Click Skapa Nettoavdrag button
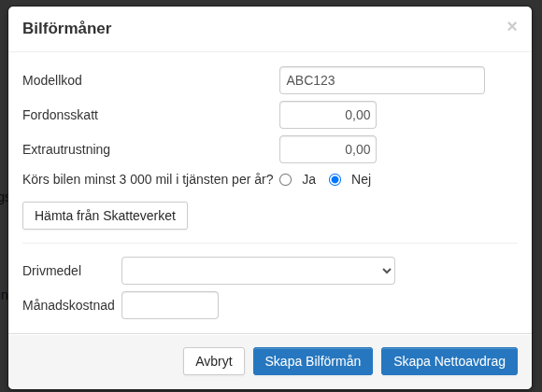The height and width of the screenshot is (392, 542). click(x=449, y=361)
